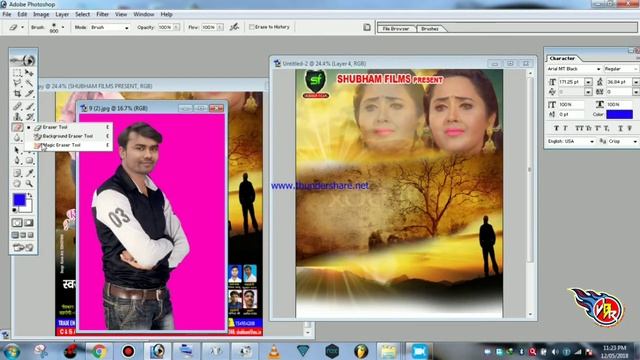The height and width of the screenshot is (360, 640).
Task: Select the Brush tool in toolbox
Action: coord(29,106)
